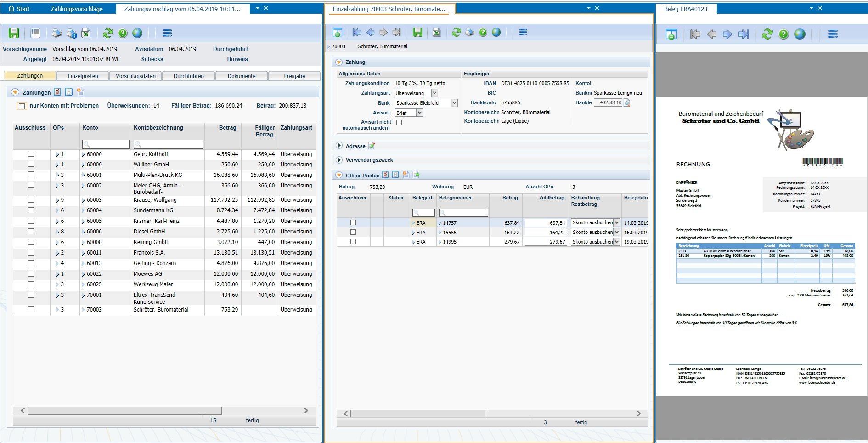868x443 pixels.
Task: Open Belegnummer 14757 link
Action: point(450,223)
